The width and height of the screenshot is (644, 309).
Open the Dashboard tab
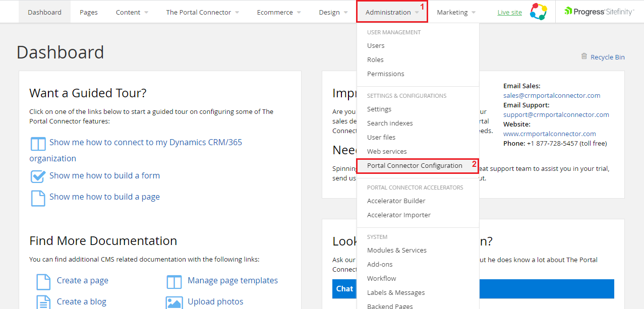coord(44,12)
